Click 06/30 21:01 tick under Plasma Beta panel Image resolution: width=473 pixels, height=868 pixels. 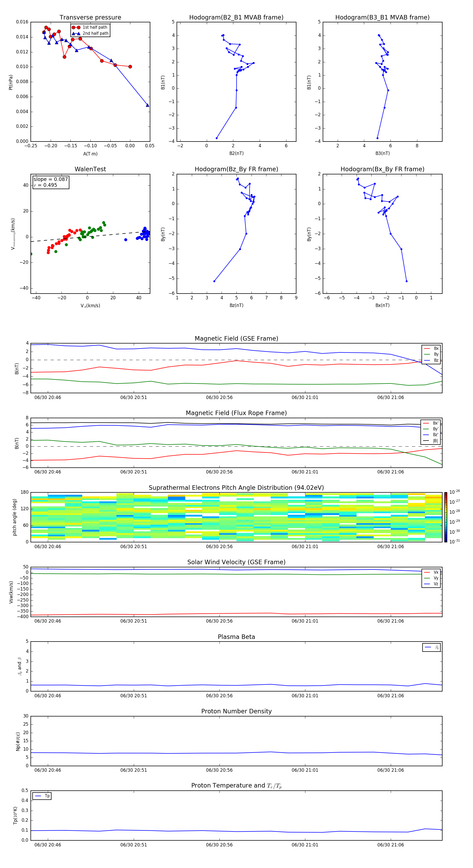coord(305,695)
